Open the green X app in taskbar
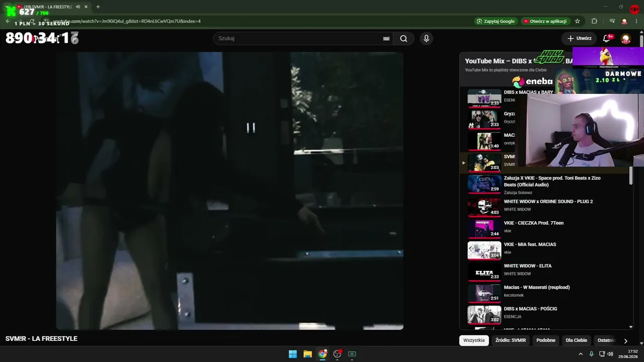Viewport: 644px width, 362px height. (352, 354)
